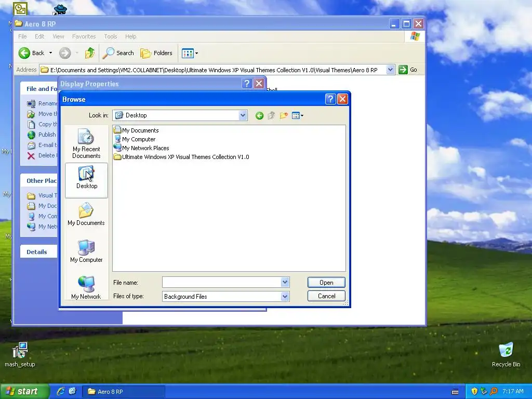Click the system tray clock
The height and width of the screenshot is (399, 532).
click(513, 392)
